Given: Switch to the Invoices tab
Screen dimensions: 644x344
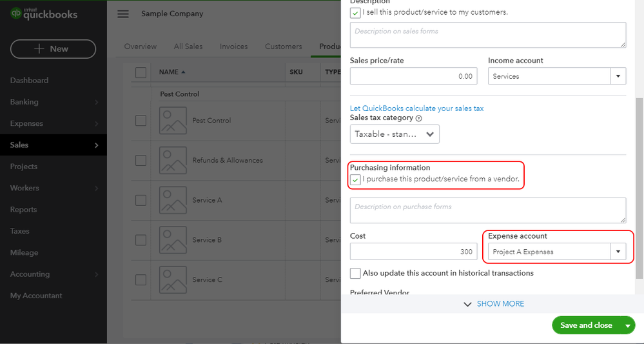Looking at the screenshot, I should coord(234,46).
